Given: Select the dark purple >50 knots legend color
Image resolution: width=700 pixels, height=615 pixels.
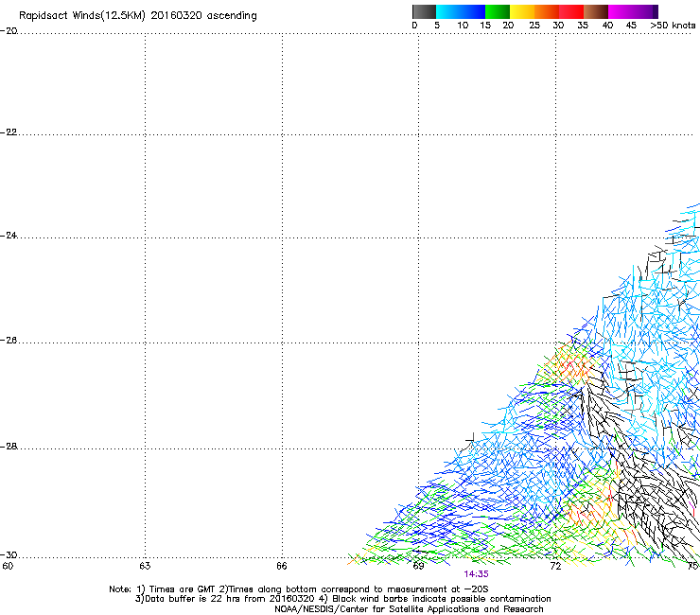Looking at the screenshot, I should pyautogui.click(x=656, y=11).
